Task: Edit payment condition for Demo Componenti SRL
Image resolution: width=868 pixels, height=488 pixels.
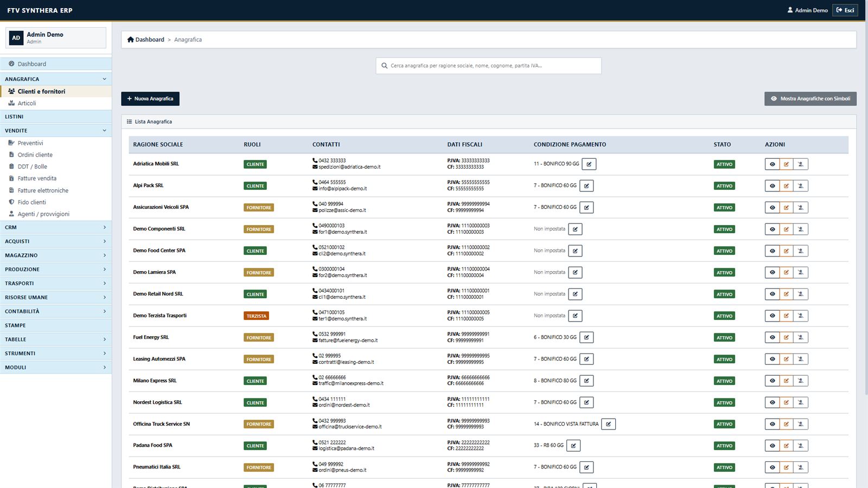Action: [x=576, y=229]
